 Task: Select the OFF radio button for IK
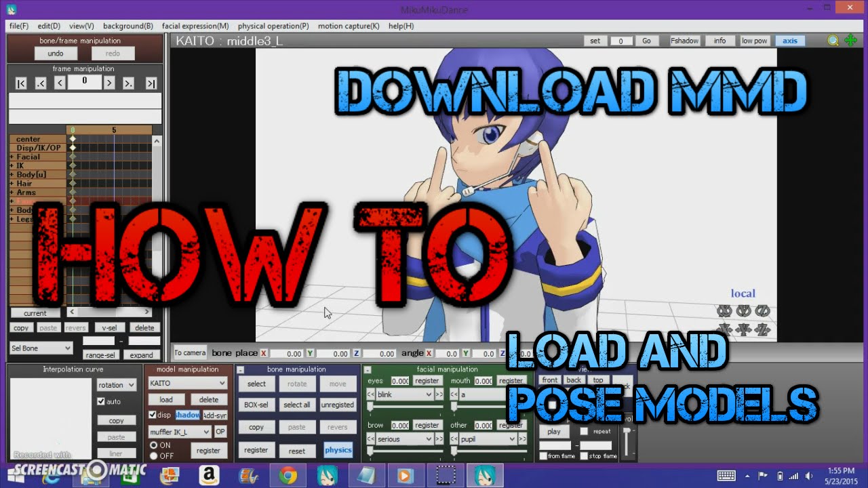coord(153,455)
